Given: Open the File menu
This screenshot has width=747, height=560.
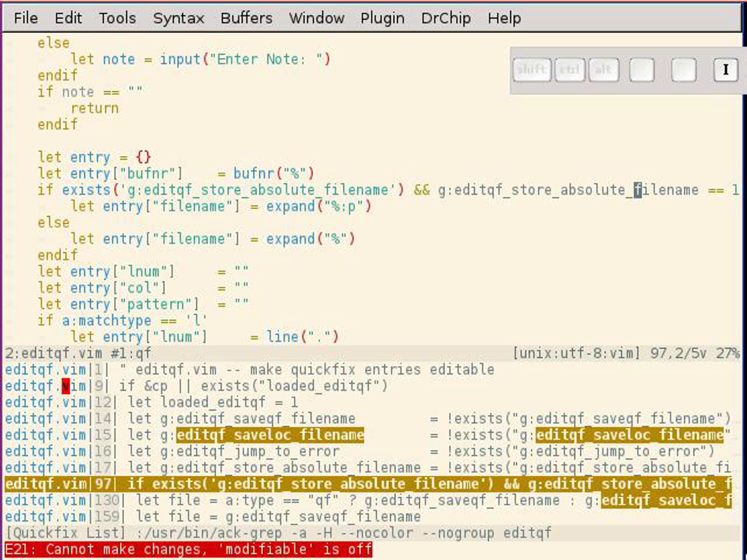Looking at the screenshot, I should [x=26, y=18].
